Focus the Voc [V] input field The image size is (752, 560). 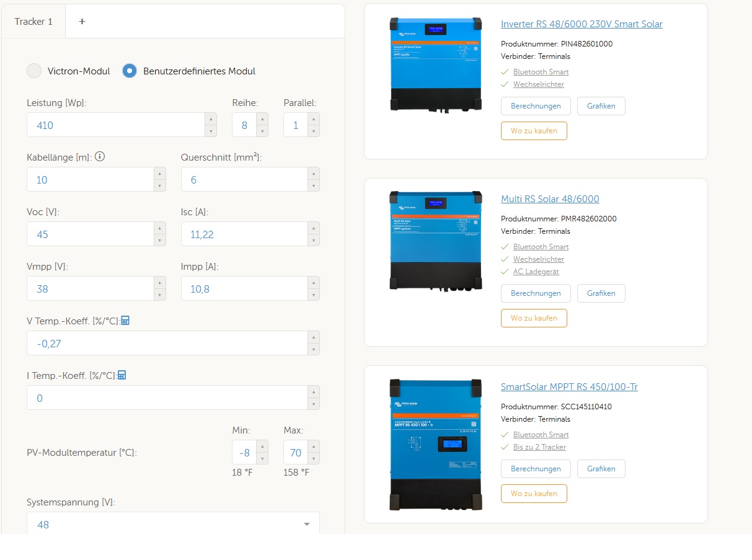tap(91, 234)
